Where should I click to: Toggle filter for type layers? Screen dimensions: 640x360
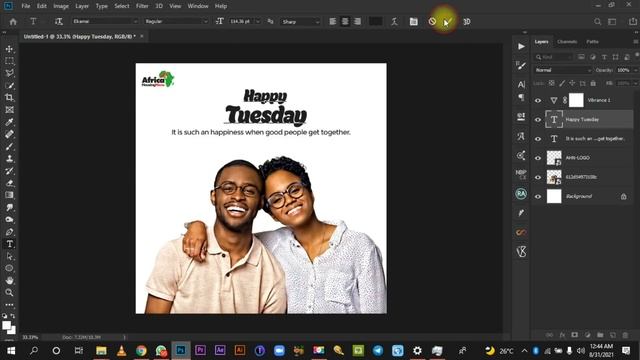point(604,57)
